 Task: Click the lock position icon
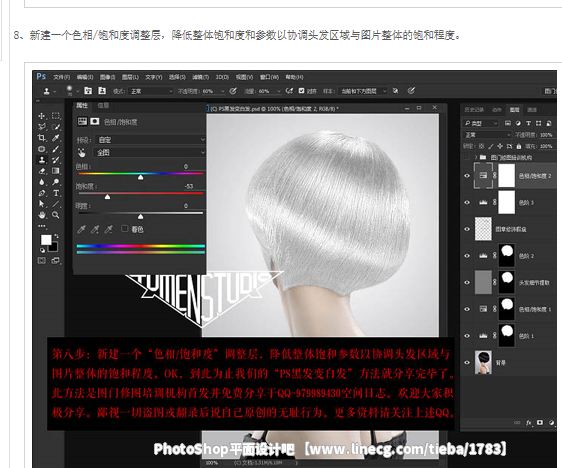[x=500, y=146]
